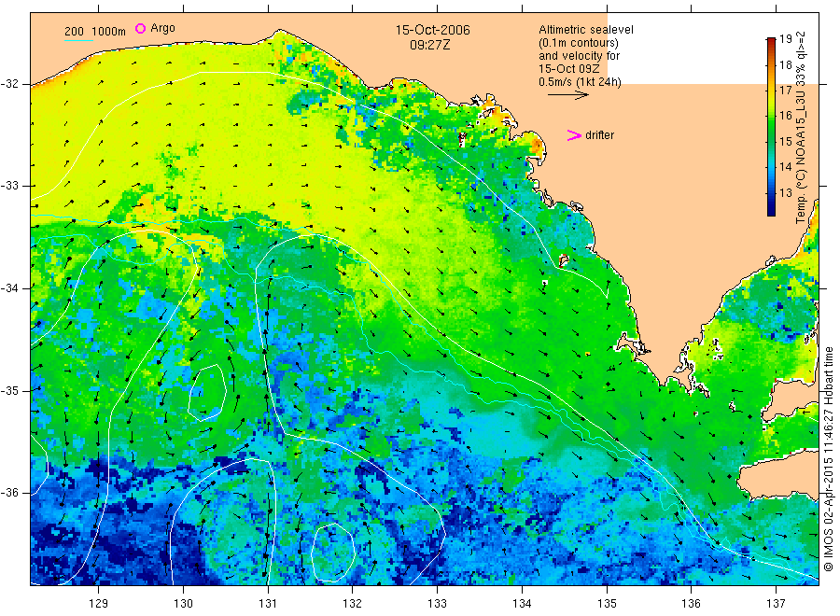Screen dimensions: 840x616
Task: Click the cyan 200m contour legend line
Action: (x=78, y=39)
